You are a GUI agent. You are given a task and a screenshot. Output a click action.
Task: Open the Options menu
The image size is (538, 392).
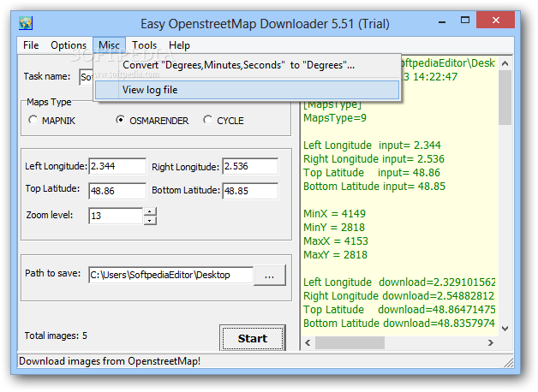69,45
